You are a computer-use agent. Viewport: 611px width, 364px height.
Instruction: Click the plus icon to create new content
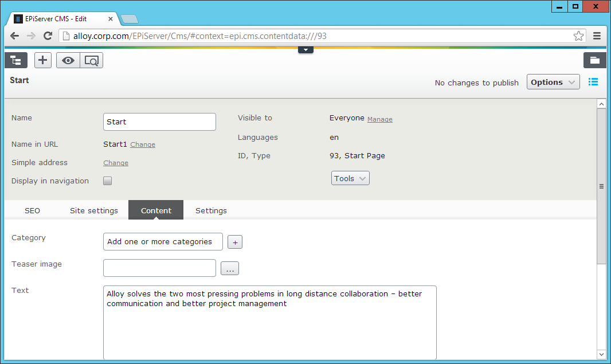43,60
